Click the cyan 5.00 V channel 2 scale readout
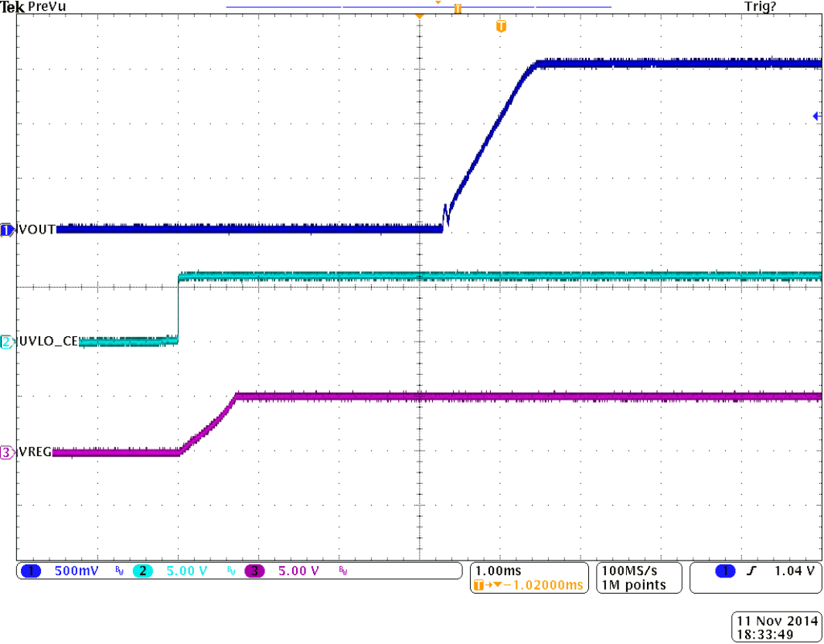Viewport: 824px width, 644px height. (187, 571)
